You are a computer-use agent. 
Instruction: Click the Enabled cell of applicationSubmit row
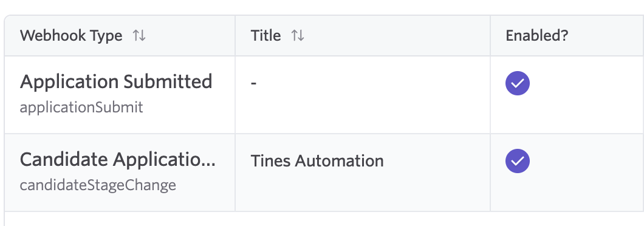click(x=567, y=95)
